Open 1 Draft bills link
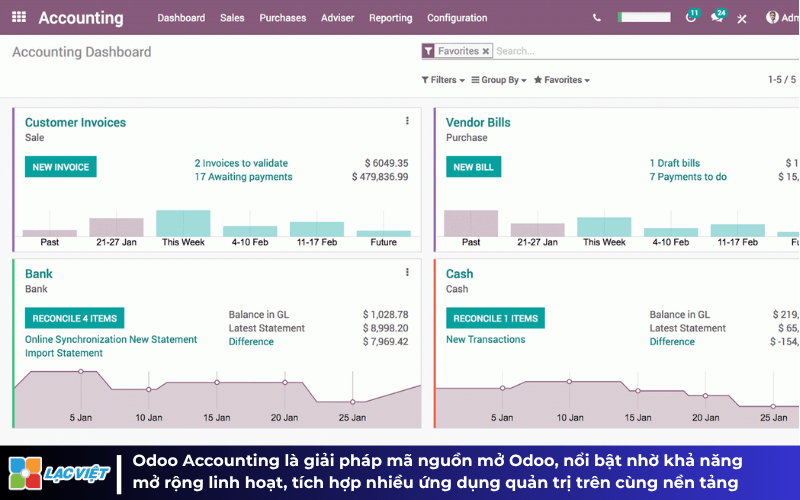The image size is (800, 500). [x=674, y=163]
